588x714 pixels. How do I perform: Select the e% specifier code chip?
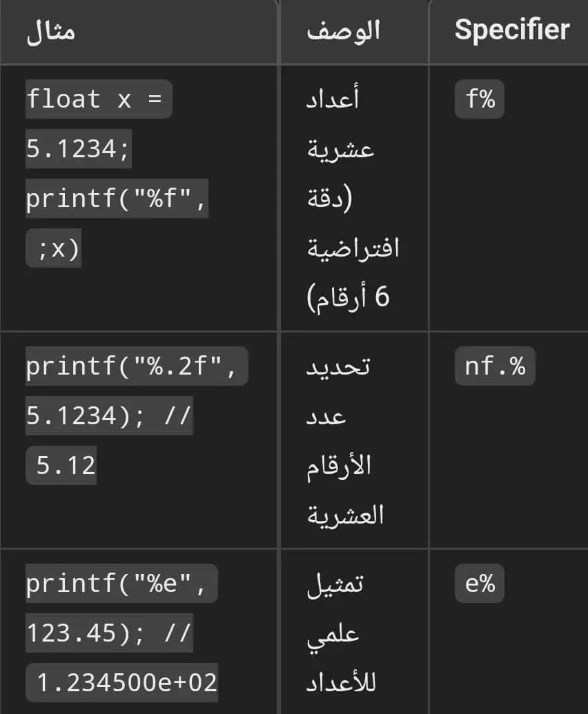point(480,584)
